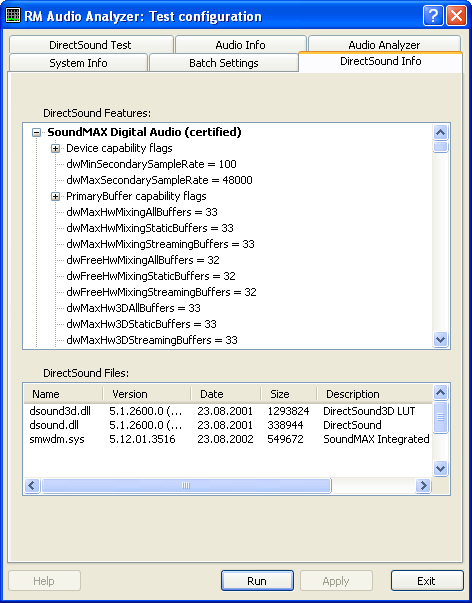The image size is (472, 603).
Task: Click files list scroll left arrow
Action: pos(32,485)
